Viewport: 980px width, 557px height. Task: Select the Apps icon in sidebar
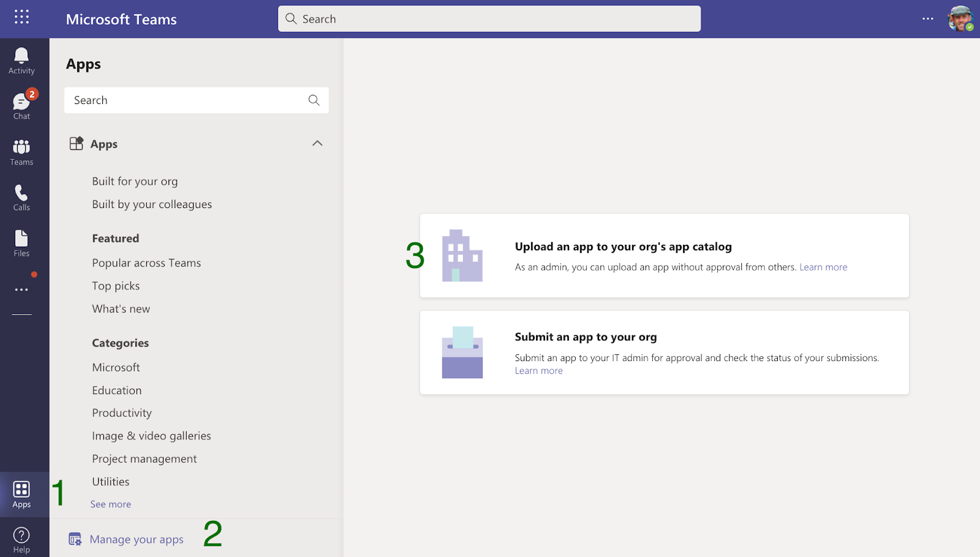[x=21, y=495]
